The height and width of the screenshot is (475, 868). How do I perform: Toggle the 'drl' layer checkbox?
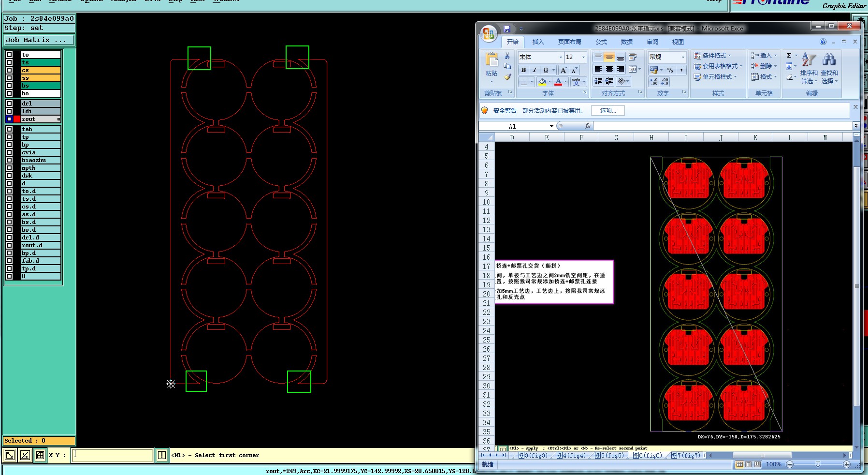pos(9,104)
